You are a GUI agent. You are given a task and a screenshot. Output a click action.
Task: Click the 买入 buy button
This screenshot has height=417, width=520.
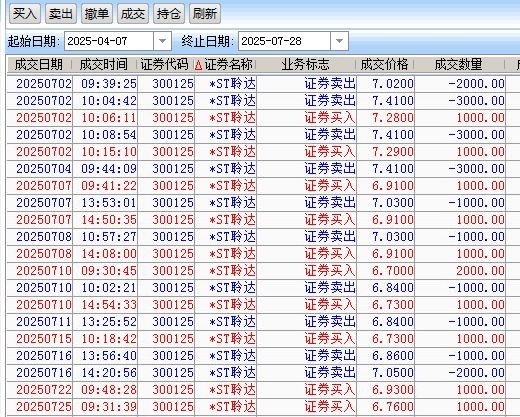tap(25, 14)
